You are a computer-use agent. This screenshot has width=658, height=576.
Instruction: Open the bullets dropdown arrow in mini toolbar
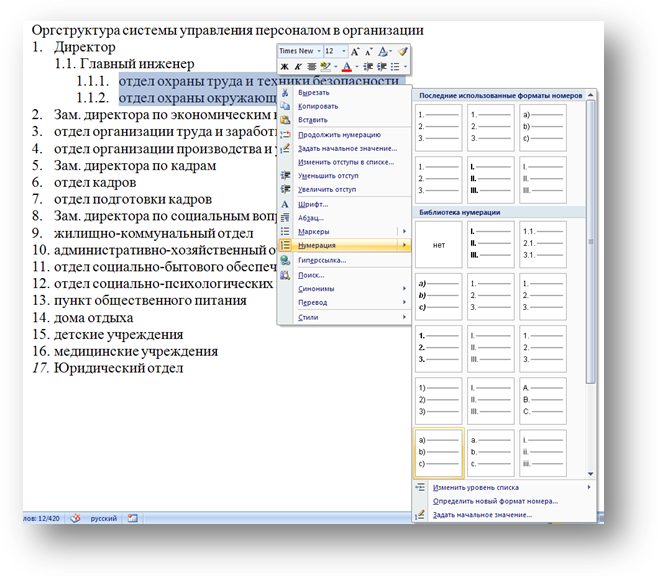click(405, 67)
